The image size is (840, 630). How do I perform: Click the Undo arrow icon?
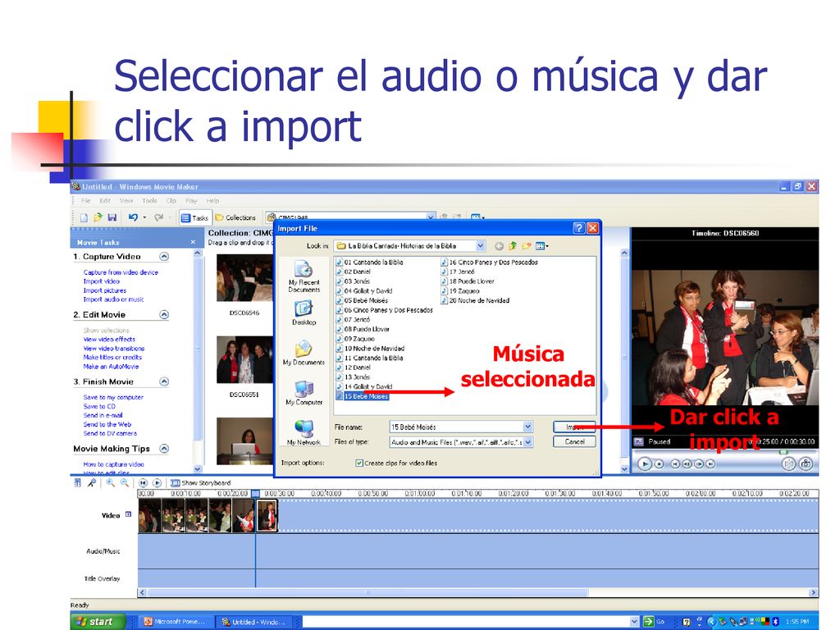tap(133, 217)
